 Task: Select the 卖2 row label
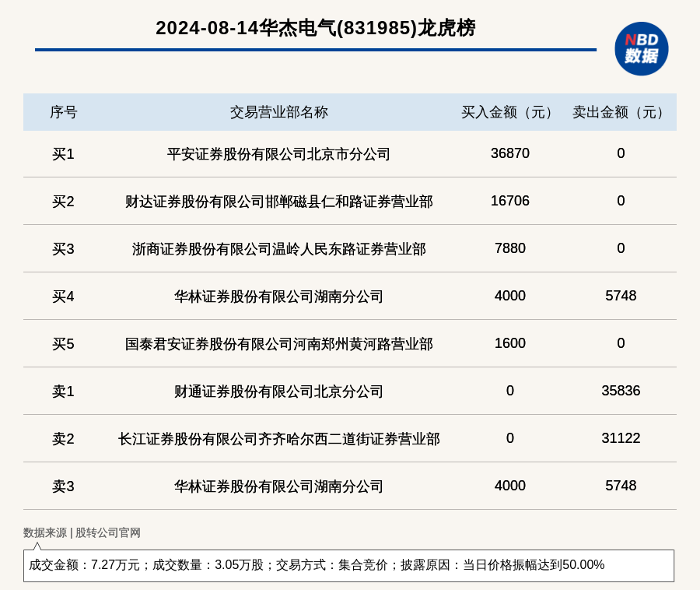pos(64,438)
